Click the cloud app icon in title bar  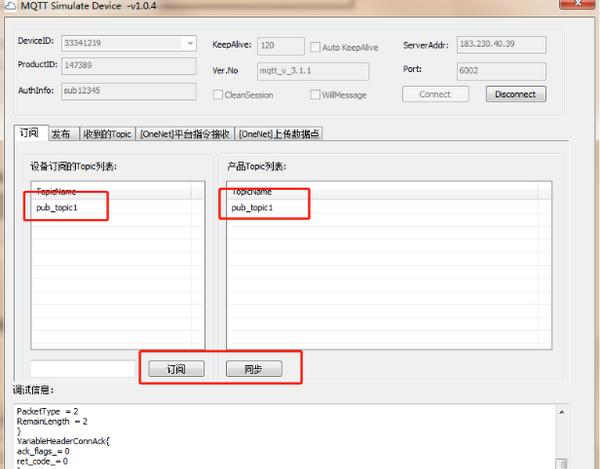[x=9, y=6]
